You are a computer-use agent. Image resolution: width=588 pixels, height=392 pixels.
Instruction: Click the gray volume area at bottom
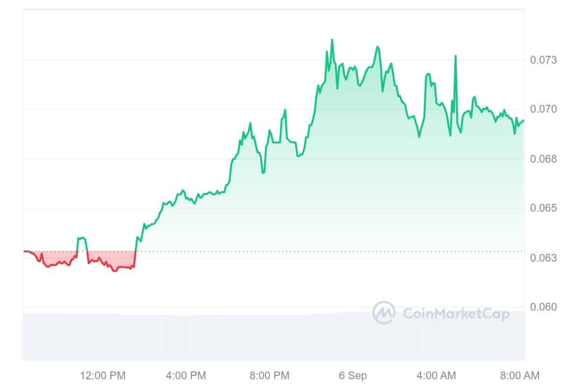(196, 338)
